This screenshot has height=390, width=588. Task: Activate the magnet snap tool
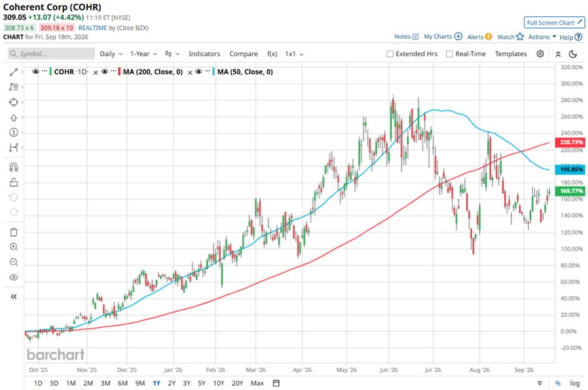(14, 167)
